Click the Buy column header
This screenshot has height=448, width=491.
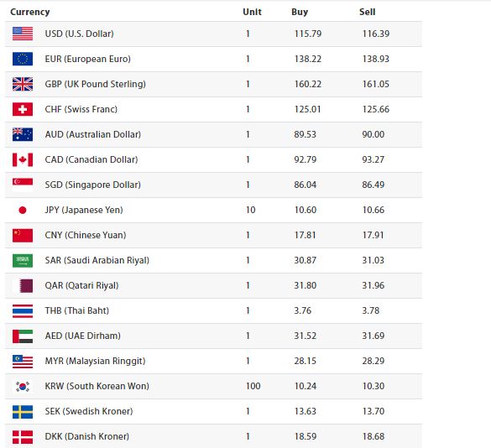300,12
